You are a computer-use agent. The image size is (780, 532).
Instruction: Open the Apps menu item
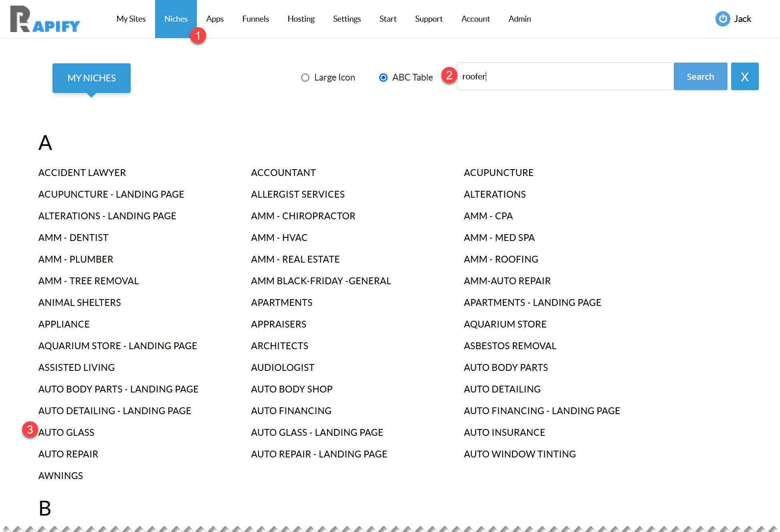tap(215, 19)
